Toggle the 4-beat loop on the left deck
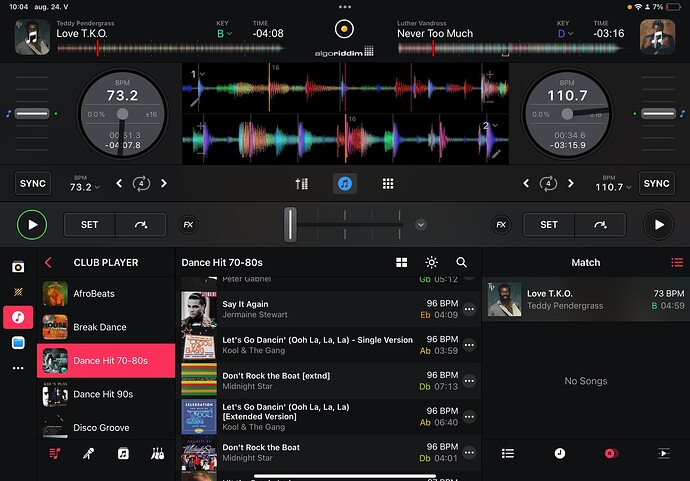This screenshot has height=481, width=690. (141, 183)
